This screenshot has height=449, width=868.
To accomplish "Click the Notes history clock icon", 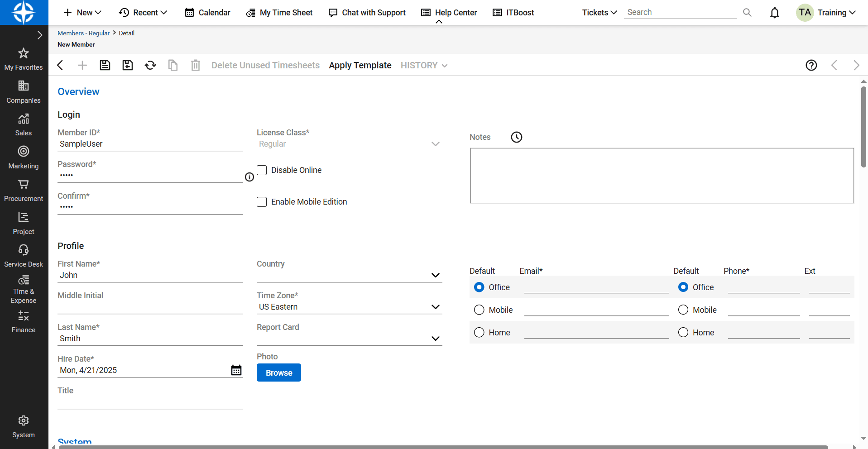I will click(517, 137).
